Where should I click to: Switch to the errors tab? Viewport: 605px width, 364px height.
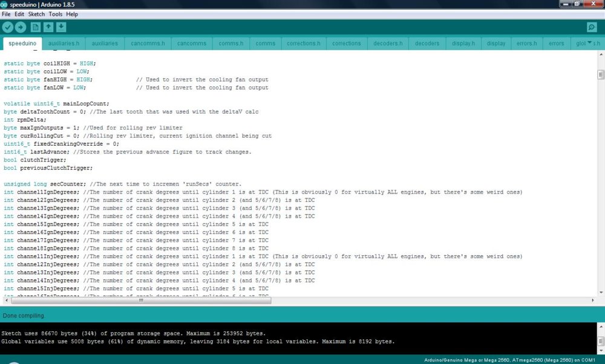tap(557, 43)
